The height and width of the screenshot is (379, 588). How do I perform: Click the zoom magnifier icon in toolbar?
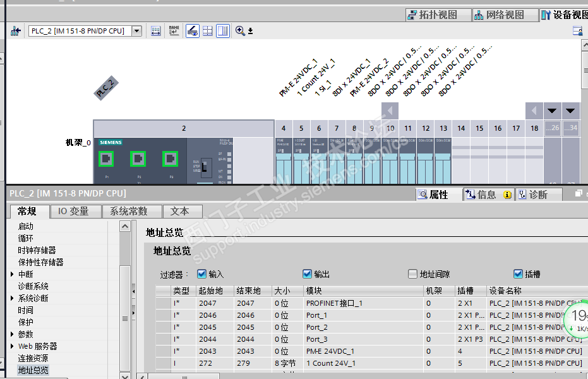[240, 31]
